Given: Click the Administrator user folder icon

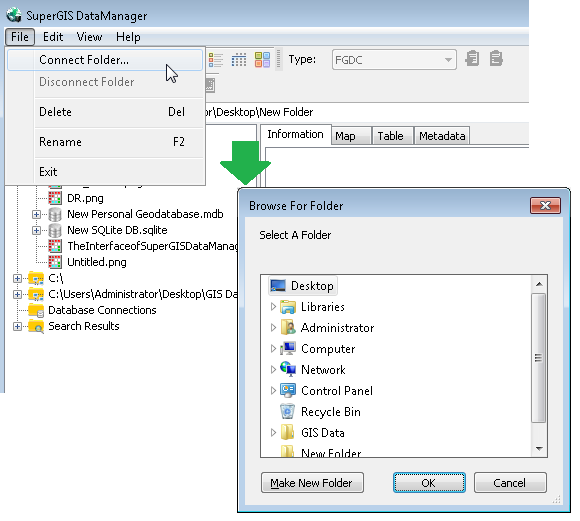Looking at the screenshot, I should (x=288, y=328).
